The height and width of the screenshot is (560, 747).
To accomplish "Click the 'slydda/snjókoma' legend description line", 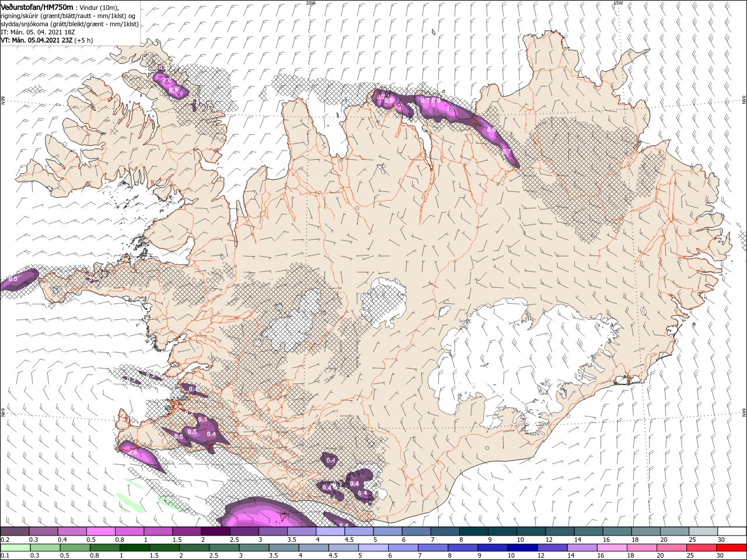I will point(68,24).
